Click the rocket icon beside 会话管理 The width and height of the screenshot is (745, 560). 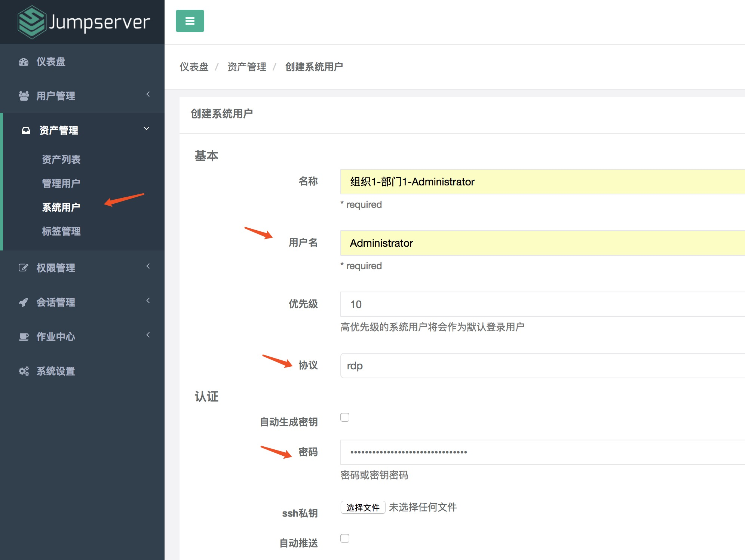coord(24,302)
